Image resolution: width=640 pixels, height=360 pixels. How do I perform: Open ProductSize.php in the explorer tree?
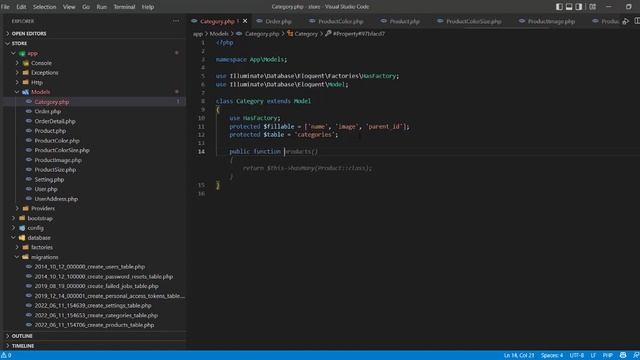93,170
